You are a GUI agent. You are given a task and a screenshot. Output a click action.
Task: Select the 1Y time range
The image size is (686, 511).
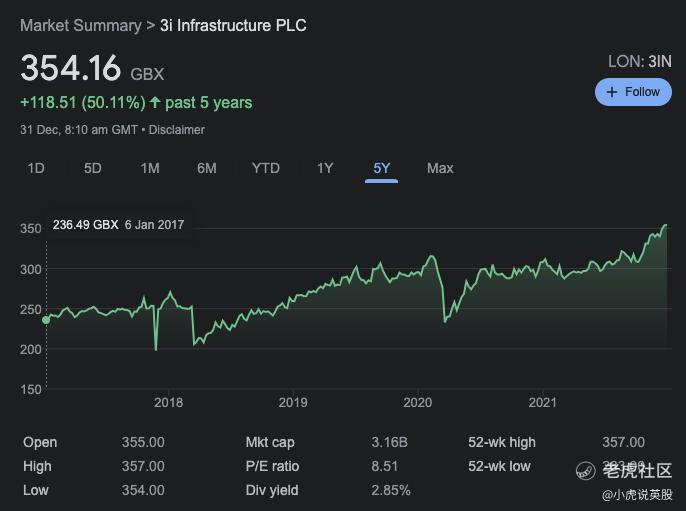(x=325, y=168)
